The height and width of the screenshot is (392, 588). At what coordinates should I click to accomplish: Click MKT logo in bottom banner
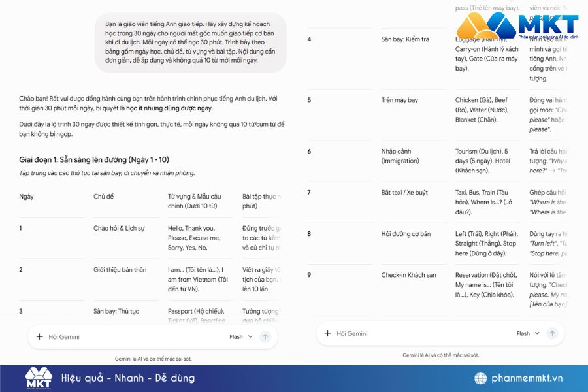tap(39, 378)
